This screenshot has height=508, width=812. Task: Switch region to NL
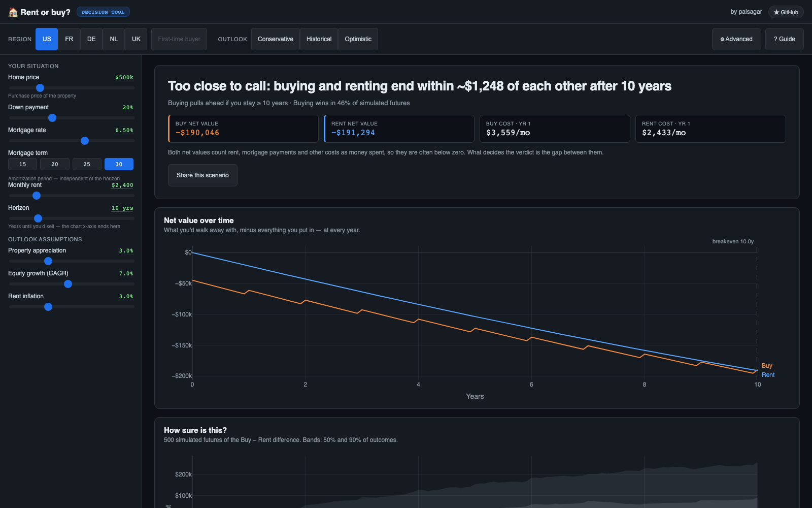point(114,39)
